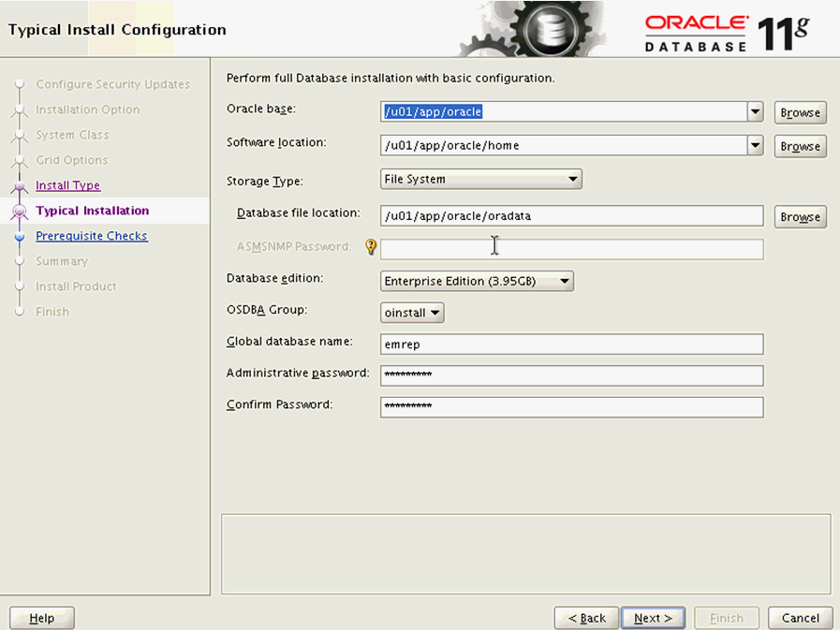Click the Help button
Image resolution: width=840 pixels, height=630 pixels.
tap(42, 618)
